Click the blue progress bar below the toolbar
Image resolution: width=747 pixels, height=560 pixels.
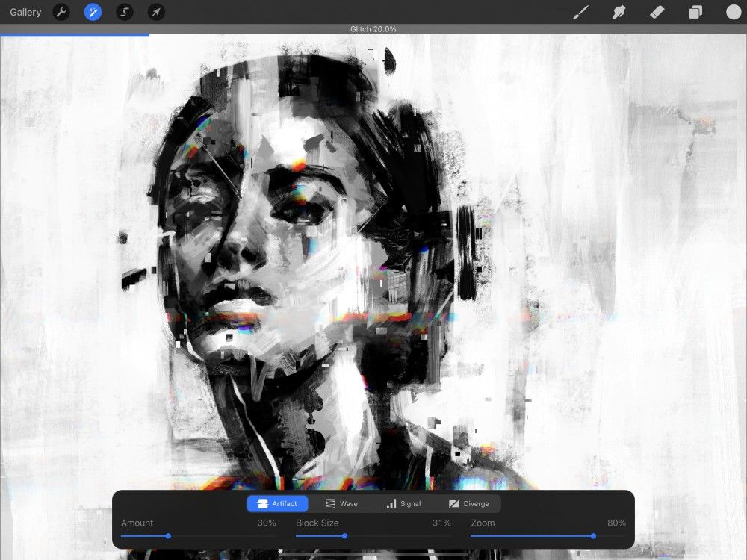[x=75, y=34]
